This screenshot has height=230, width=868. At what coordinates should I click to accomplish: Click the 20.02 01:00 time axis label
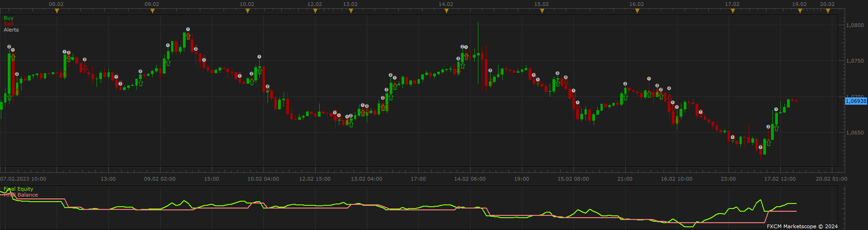pyautogui.click(x=831, y=179)
